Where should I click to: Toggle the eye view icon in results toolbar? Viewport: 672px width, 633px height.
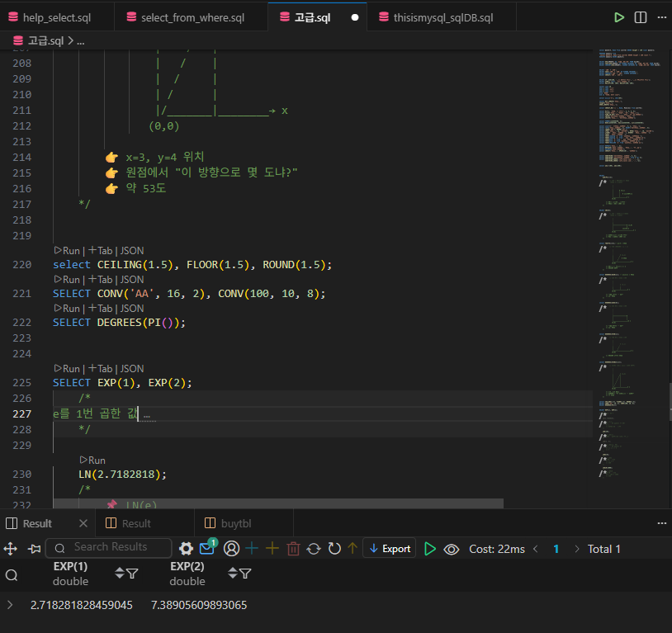click(452, 549)
